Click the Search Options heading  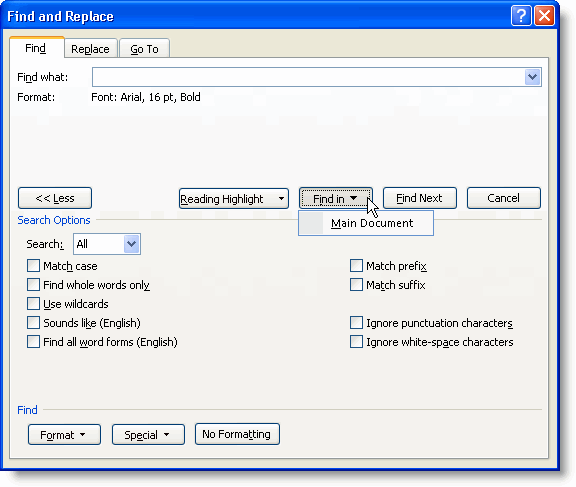(x=54, y=220)
